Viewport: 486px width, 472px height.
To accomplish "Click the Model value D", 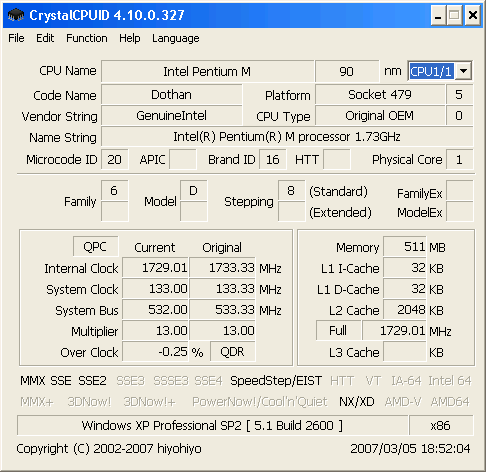I will click(x=193, y=191).
